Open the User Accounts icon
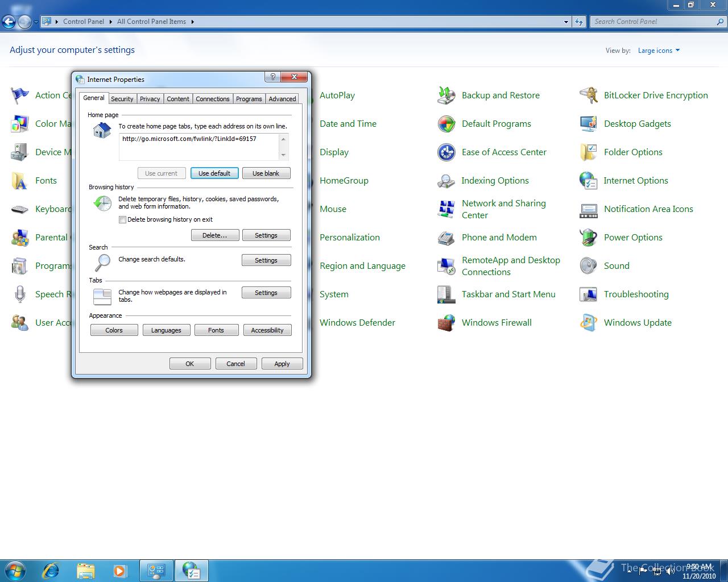 pyautogui.click(x=20, y=323)
